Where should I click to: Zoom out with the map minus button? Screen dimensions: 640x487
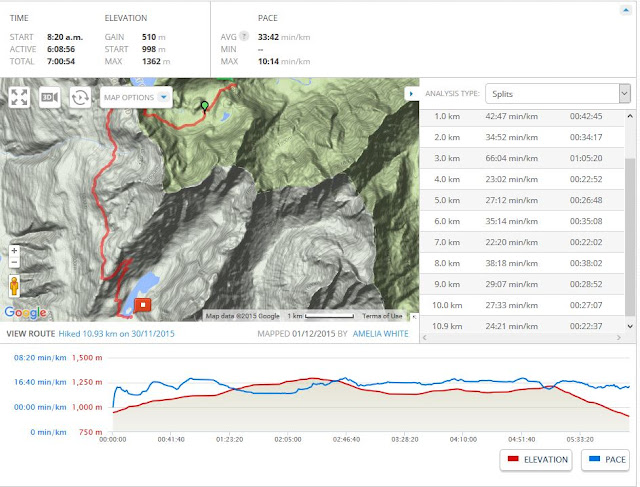click(x=14, y=262)
